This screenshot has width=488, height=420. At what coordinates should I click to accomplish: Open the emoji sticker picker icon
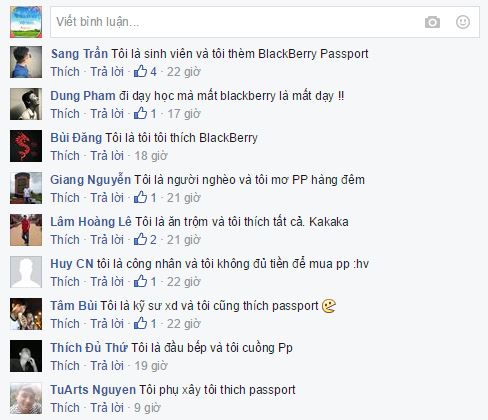[463, 22]
